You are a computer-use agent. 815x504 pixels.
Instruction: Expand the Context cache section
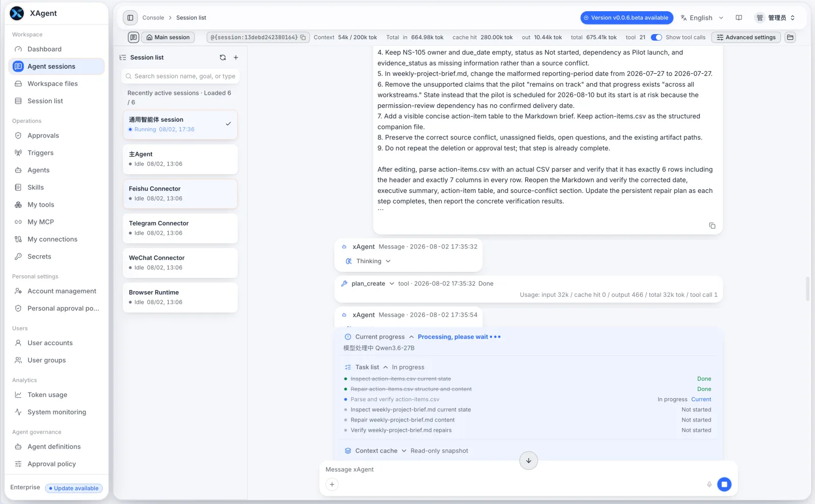(x=404, y=451)
